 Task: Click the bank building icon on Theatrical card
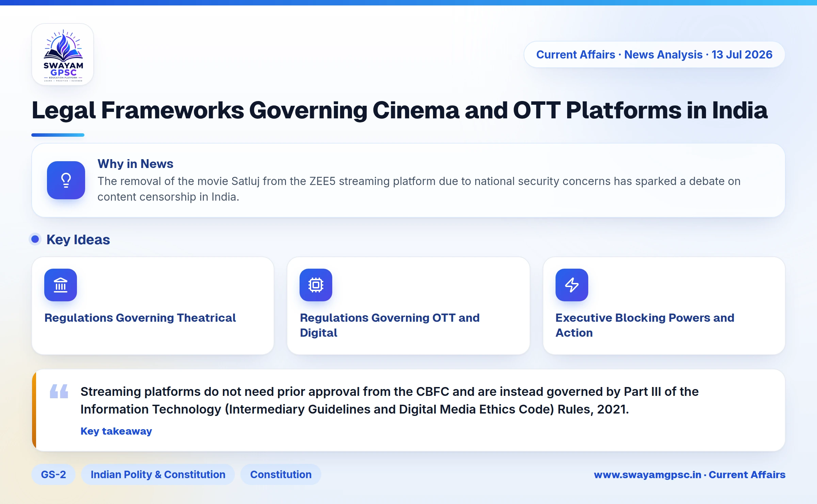click(61, 285)
